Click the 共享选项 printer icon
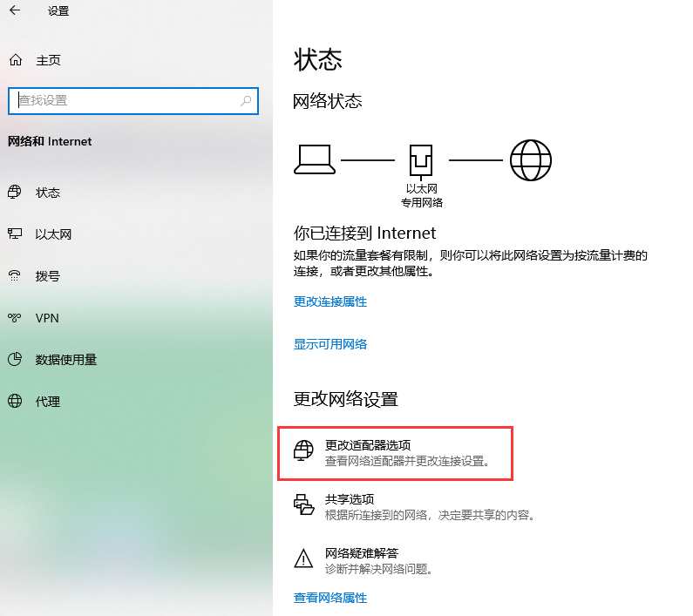This screenshot has width=693, height=616. [303, 504]
